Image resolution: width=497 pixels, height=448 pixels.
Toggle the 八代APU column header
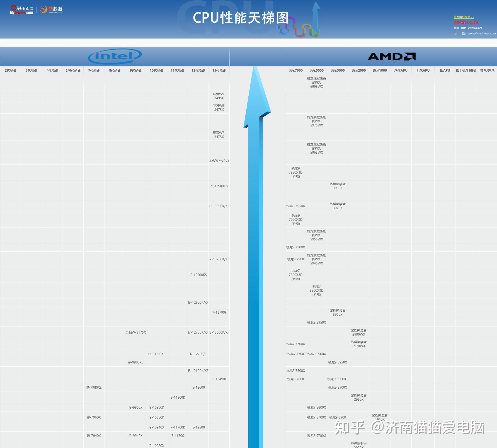click(x=401, y=70)
